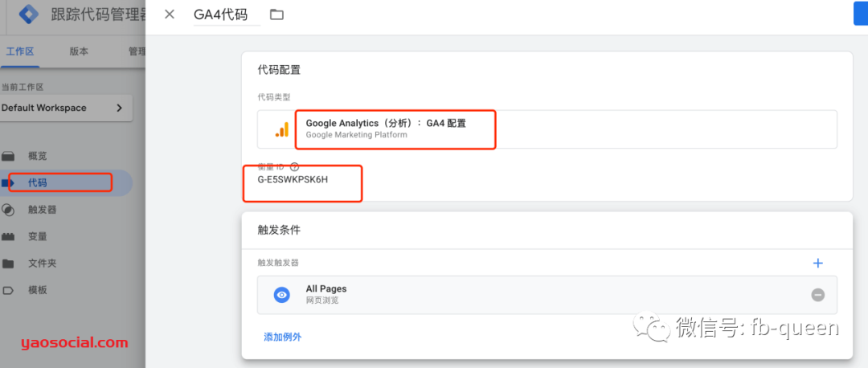The width and height of the screenshot is (868, 368).
Task: Click the Google Analytics bar chart icon
Action: [282, 129]
